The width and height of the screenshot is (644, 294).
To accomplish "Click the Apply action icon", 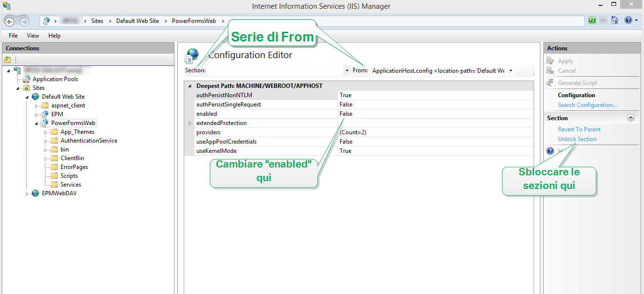I will coord(551,61).
